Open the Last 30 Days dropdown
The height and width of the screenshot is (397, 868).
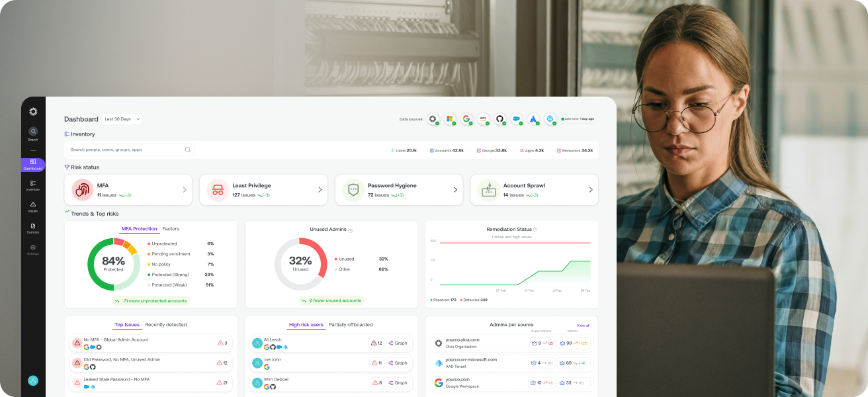tap(122, 119)
